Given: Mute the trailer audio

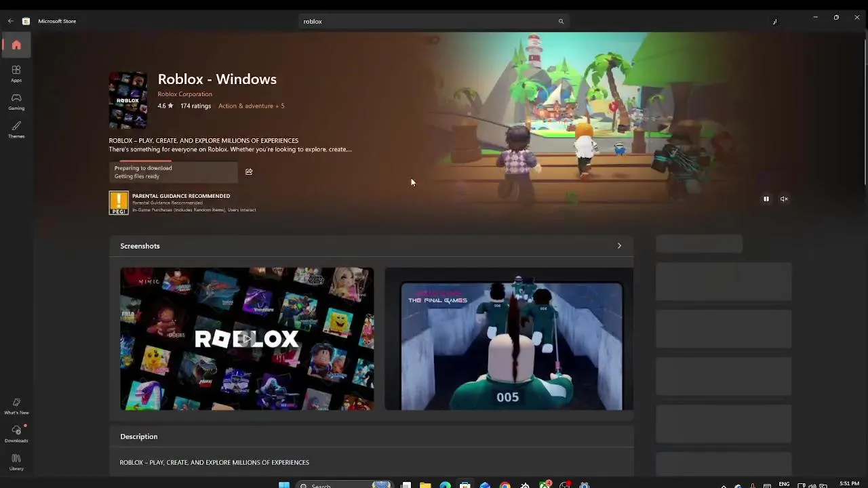Looking at the screenshot, I should click(784, 199).
